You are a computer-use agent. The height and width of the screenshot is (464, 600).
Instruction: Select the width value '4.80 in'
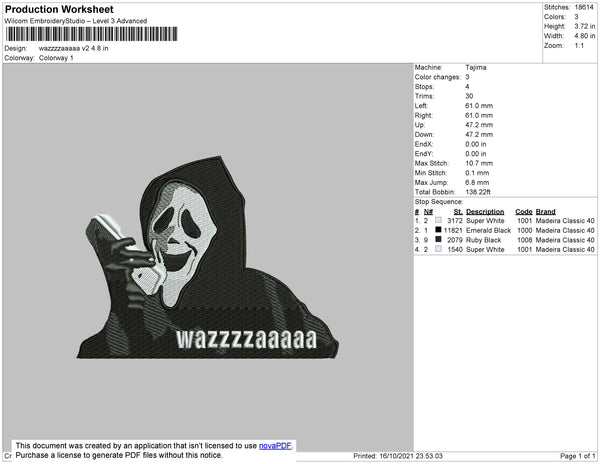pos(584,36)
